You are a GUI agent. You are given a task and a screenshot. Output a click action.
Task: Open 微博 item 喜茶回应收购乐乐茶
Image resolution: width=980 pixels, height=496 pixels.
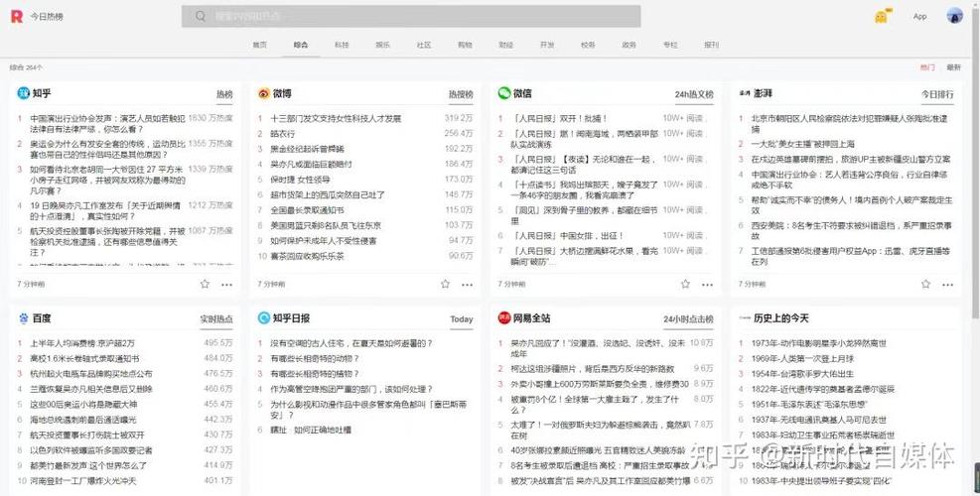pos(307,256)
